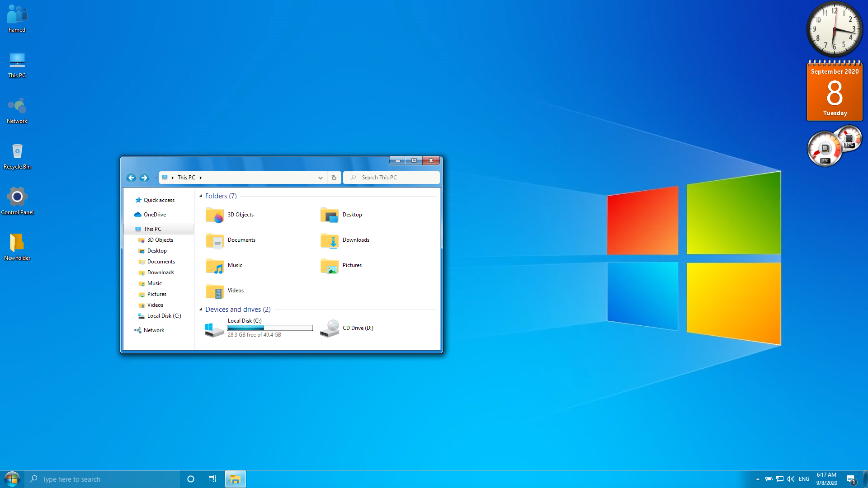Open the 3D Objects folder icon
This screenshot has height=488, width=868.
(x=214, y=215)
